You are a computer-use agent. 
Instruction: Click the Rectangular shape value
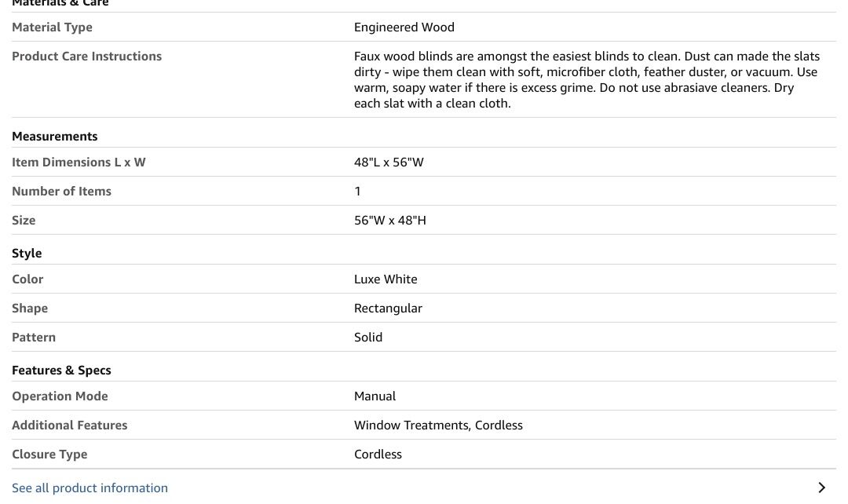388,308
